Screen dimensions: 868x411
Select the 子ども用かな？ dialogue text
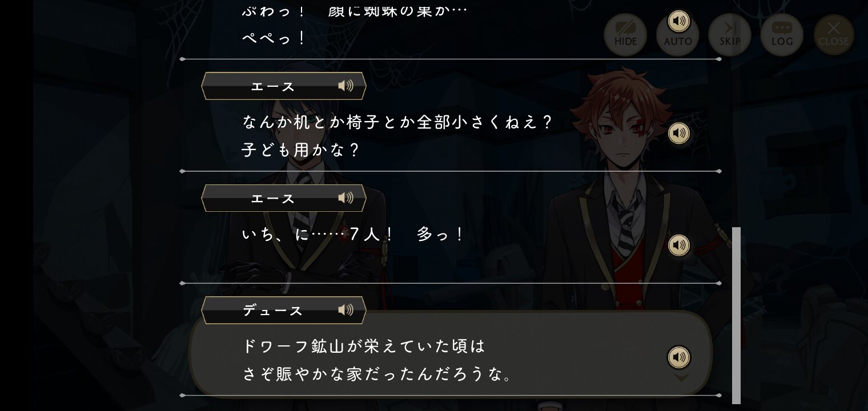pos(300,150)
